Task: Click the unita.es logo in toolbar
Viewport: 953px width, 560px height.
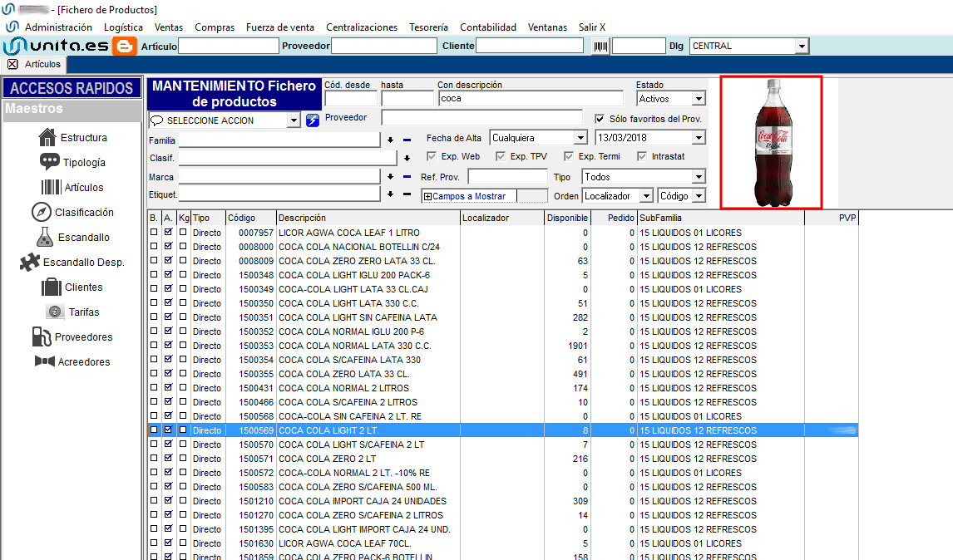Action: pos(57,47)
